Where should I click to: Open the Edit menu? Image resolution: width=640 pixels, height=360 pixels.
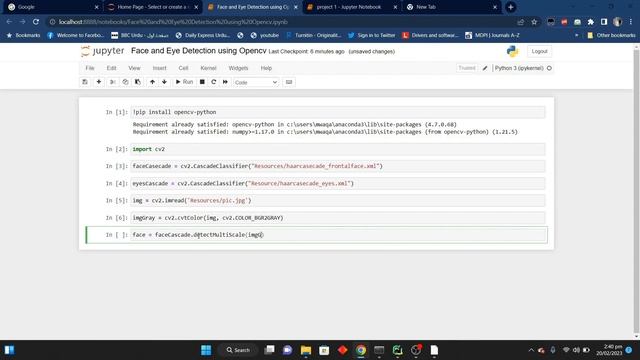click(x=111, y=68)
